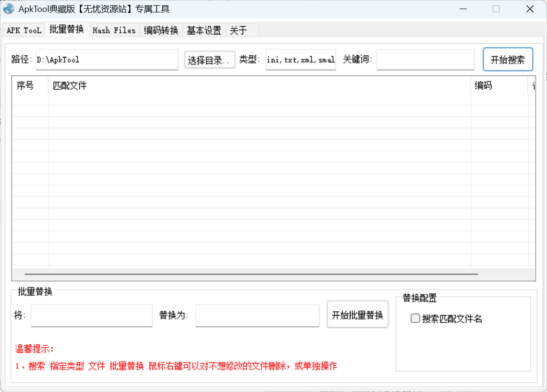Click the 序号 column header
This screenshot has height=392, width=547.
point(30,85)
